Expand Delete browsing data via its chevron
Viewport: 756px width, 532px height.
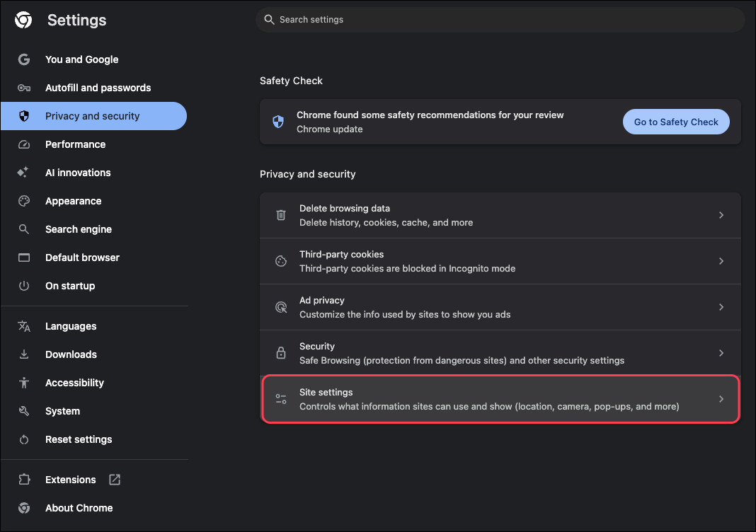721,215
